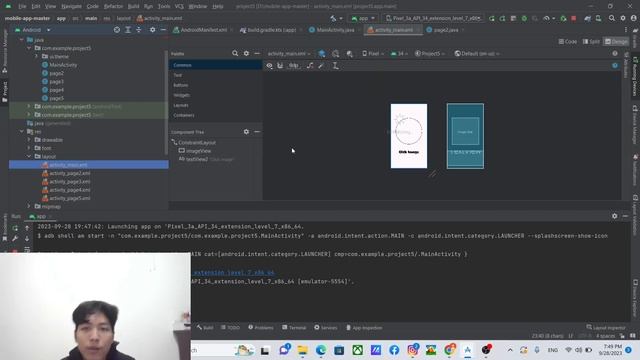Open App Inspection tool window

pos(364,328)
